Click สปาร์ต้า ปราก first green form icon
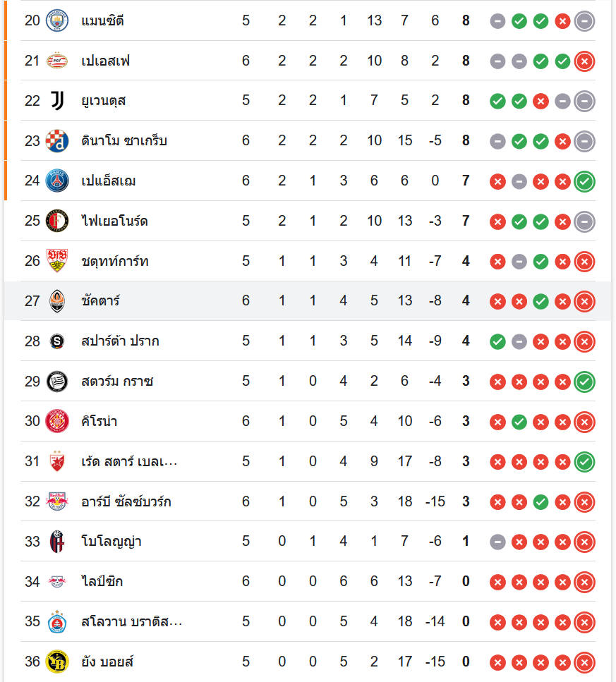 pyautogui.click(x=497, y=341)
